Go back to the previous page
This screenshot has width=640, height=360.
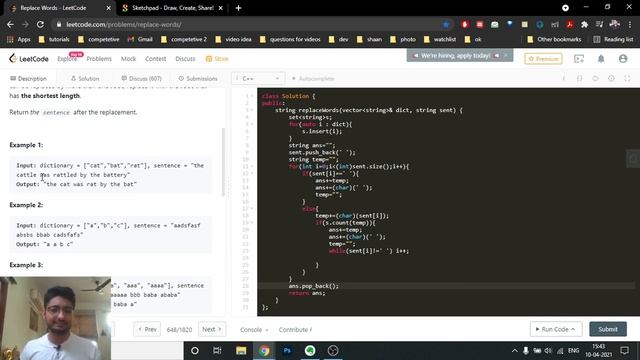[10, 24]
